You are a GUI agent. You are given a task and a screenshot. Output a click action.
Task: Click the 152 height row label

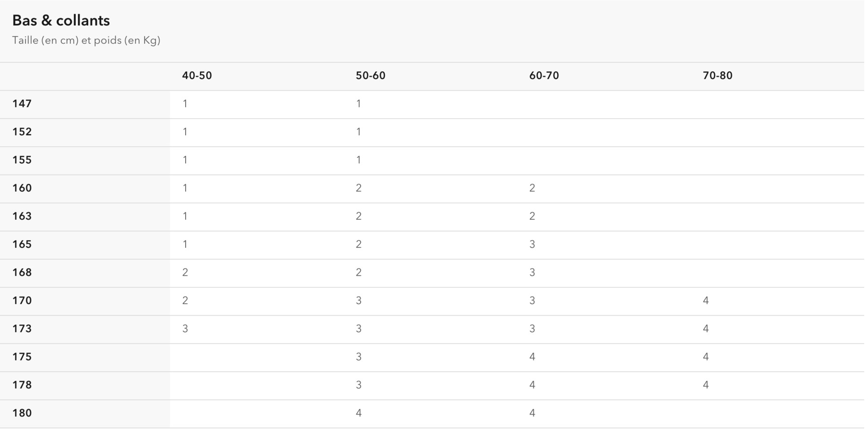coord(22,132)
